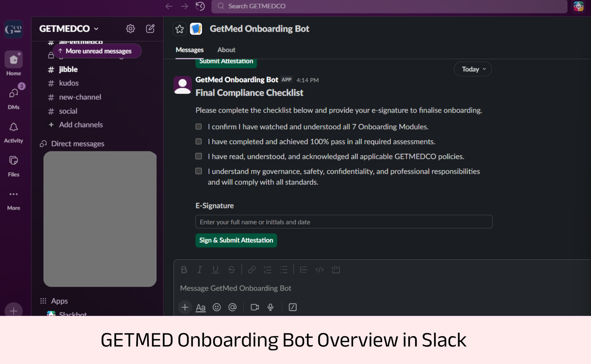Open history clock icon in top bar

click(200, 6)
